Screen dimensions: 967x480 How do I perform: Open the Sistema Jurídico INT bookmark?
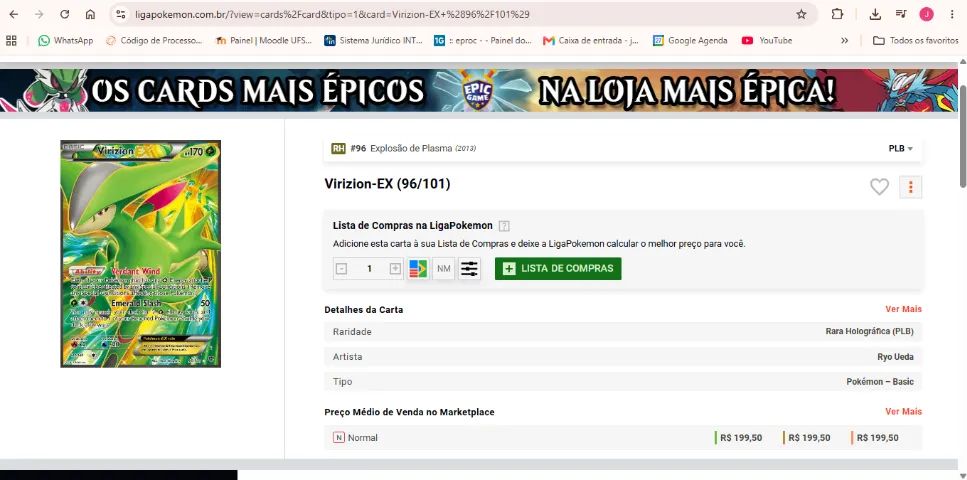coord(374,40)
